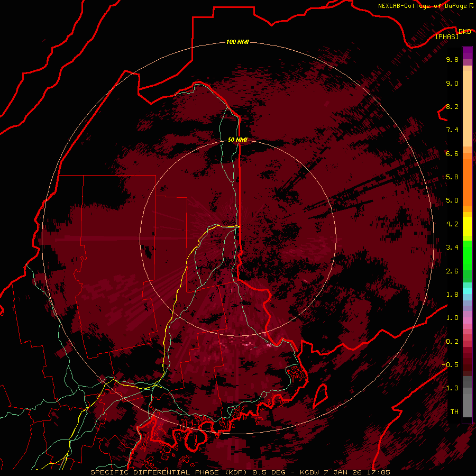
Task: Click the 2.6 color scale label
Action: 452,271
